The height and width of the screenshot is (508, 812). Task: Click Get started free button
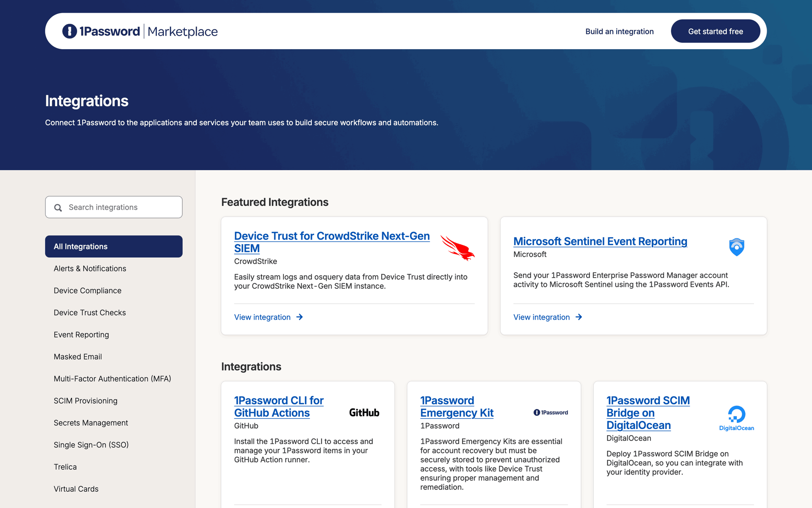coord(716,31)
